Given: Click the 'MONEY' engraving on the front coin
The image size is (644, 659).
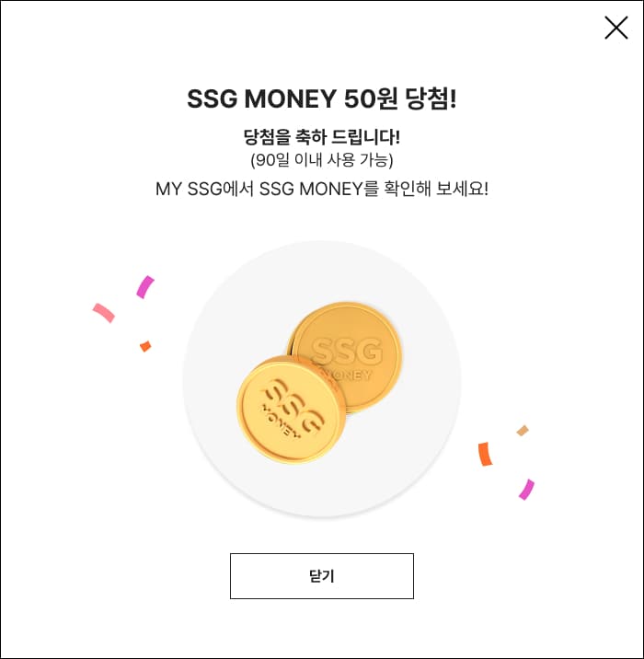Looking at the screenshot, I should point(281,422).
